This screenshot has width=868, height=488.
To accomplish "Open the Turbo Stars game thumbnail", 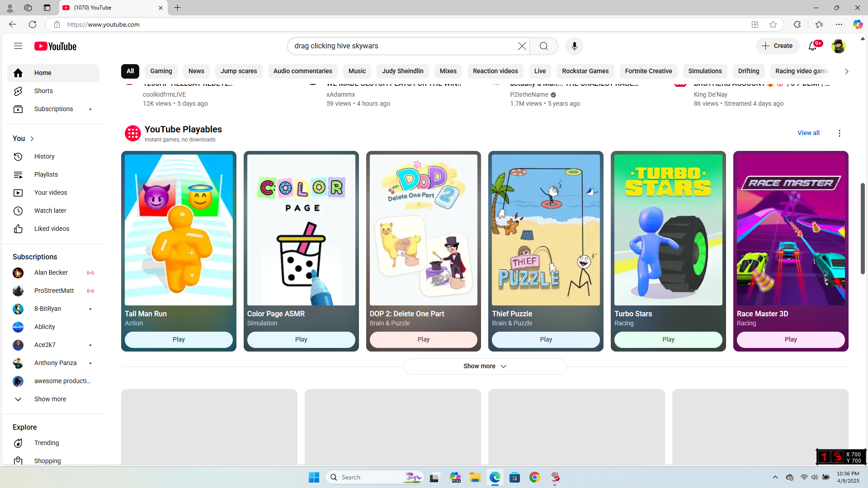I will (x=668, y=230).
